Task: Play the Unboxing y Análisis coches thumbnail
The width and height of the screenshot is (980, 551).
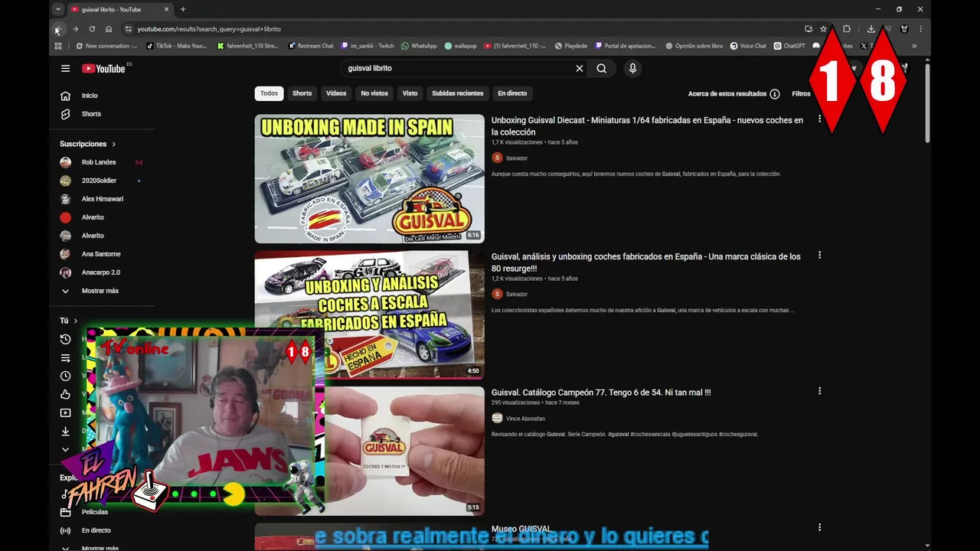Action: click(x=369, y=315)
